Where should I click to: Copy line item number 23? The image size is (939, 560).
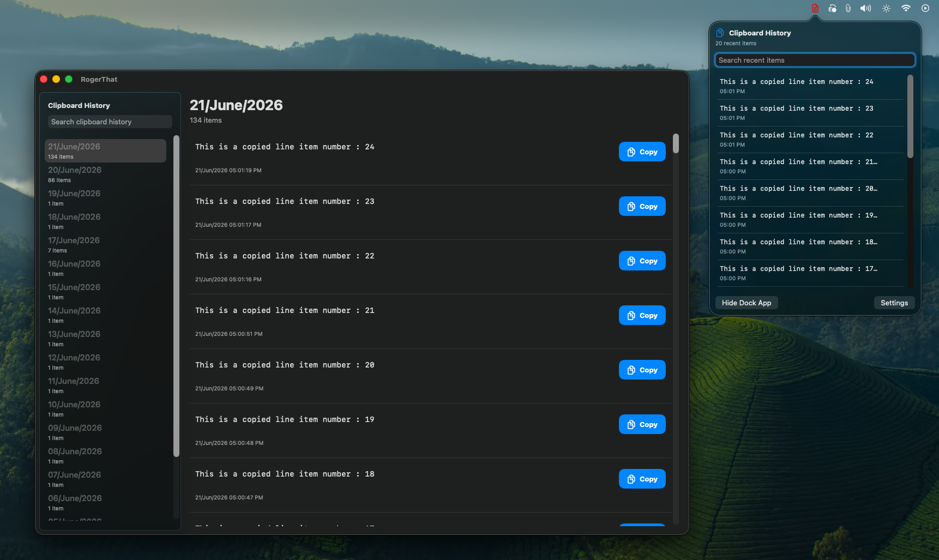click(642, 206)
